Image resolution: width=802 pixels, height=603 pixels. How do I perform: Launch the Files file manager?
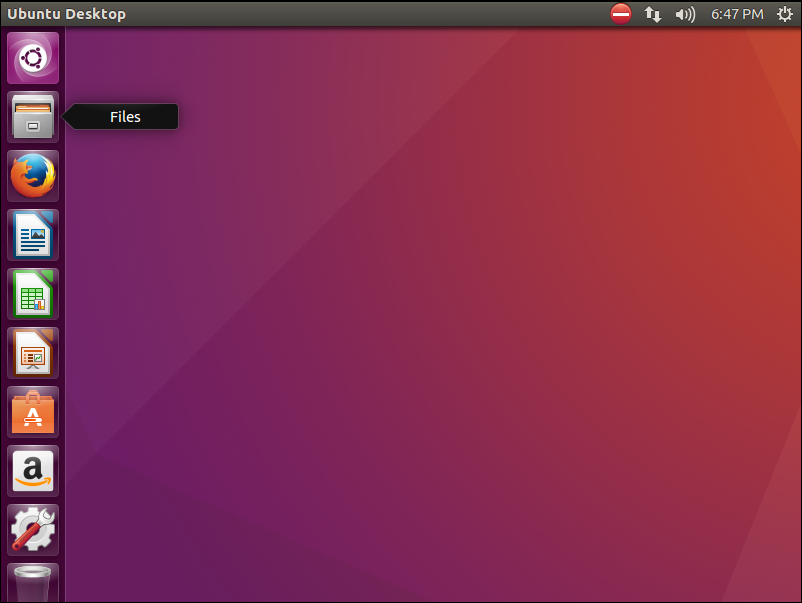[33, 117]
